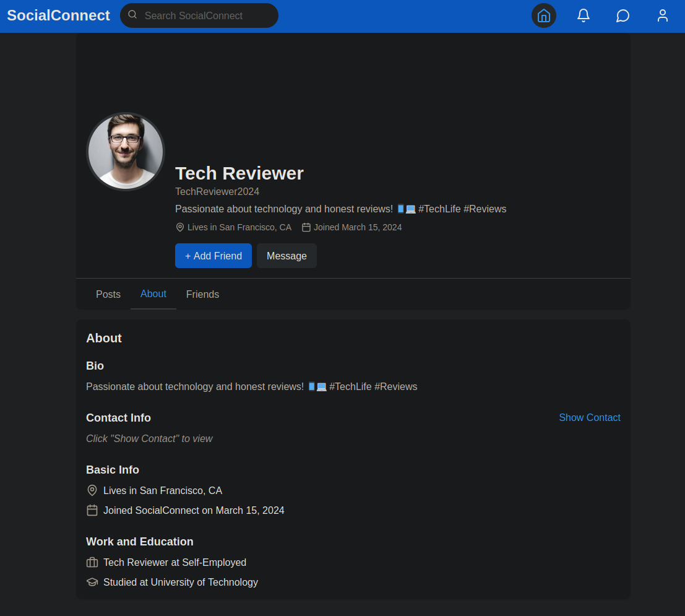The image size is (685, 616).
Task: Click the location pin icon under Basic Info
Action: 92,490
